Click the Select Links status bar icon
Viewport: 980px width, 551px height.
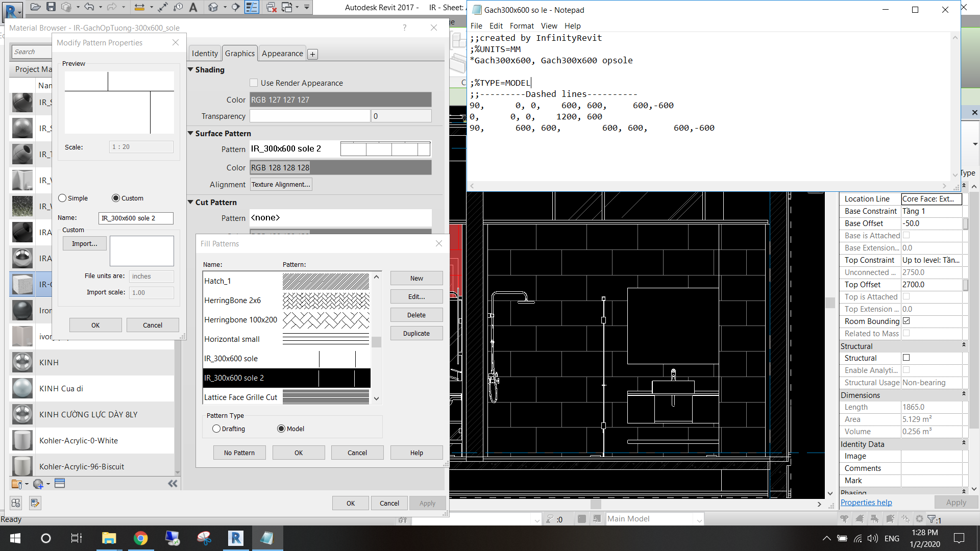tap(845, 519)
